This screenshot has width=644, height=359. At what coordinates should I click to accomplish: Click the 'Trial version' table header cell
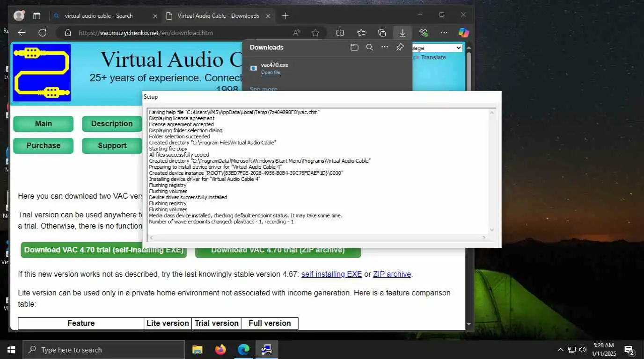(216, 323)
